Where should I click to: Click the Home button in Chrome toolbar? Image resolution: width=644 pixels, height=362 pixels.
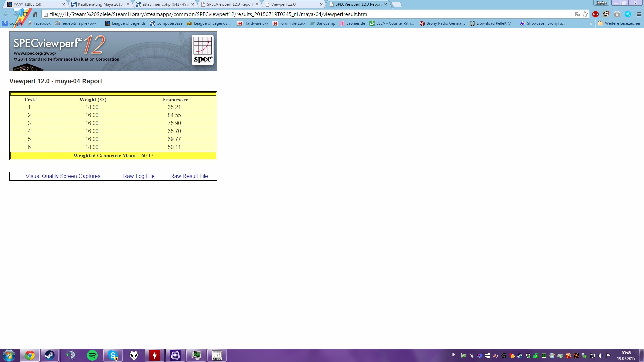click(35, 14)
